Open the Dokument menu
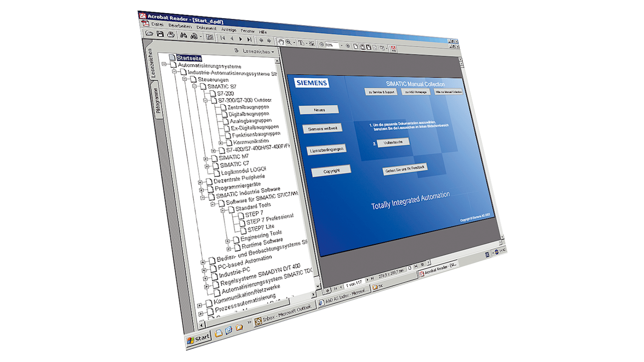The height and width of the screenshot is (362, 644). coord(207,28)
